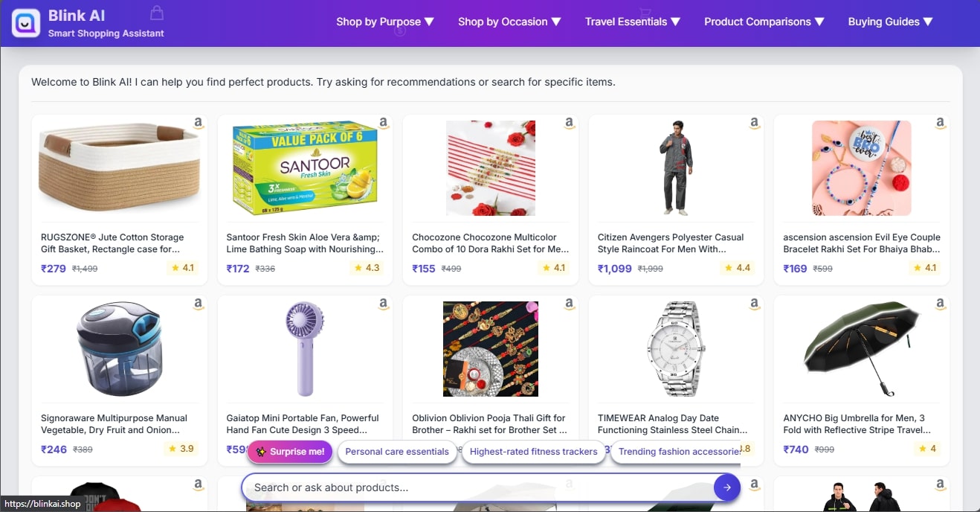Open the Travel Essentials menu
The width and height of the screenshot is (980, 512).
(x=632, y=22)
